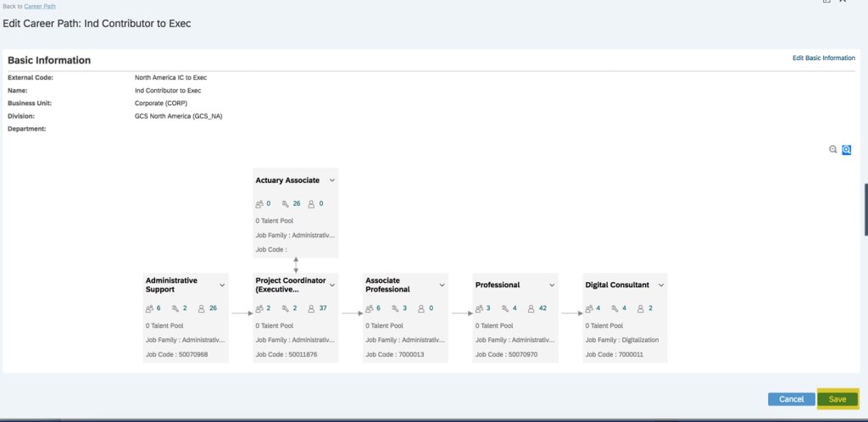
Task: Click the vertical scrollbar on the right edge
Action: [x=865, y=208]
